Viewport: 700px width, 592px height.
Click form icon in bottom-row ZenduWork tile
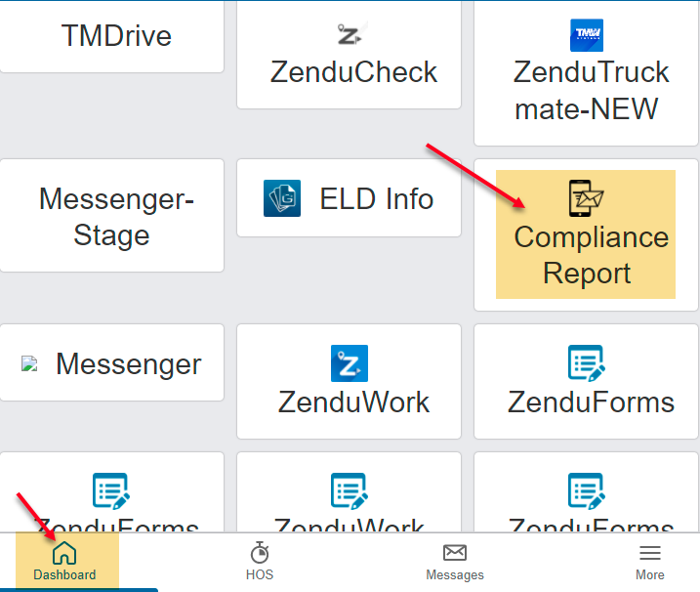tap(350, 491)
